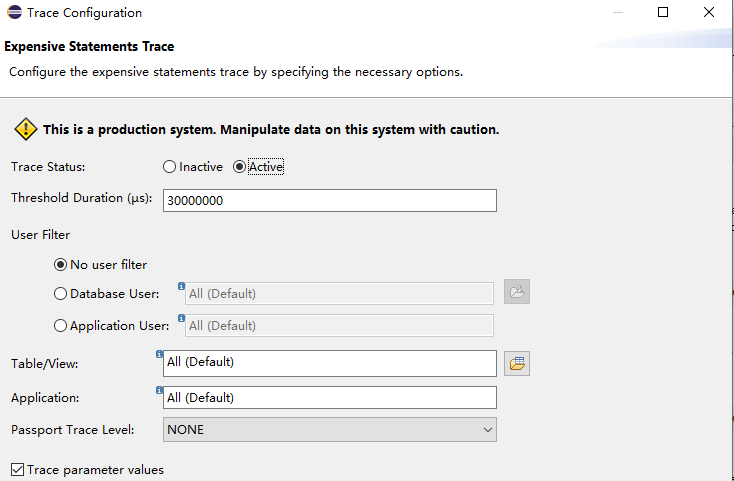Toggle Trace parameter values checkbox
This screenshot has width=734, height=481.
[17, 469]
